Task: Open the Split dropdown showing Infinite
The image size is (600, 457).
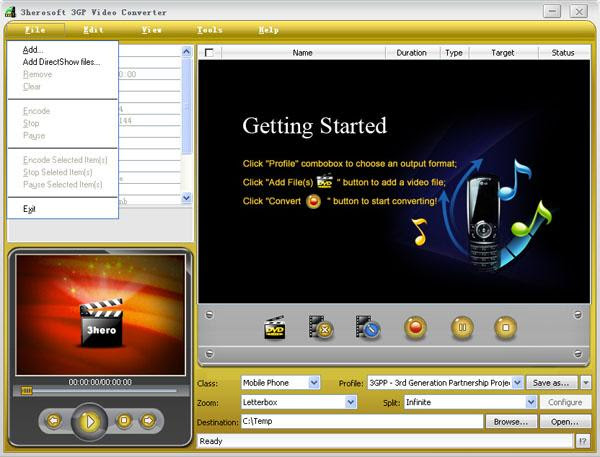Action: [x=531, y=402]
